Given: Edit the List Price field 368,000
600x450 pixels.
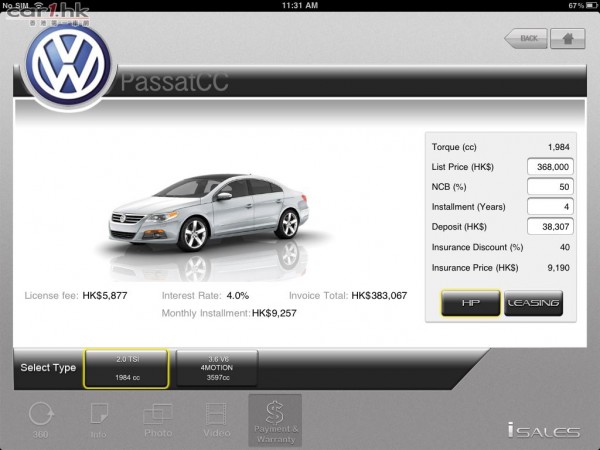Looking at the screenshot, I should coord(550,167).
